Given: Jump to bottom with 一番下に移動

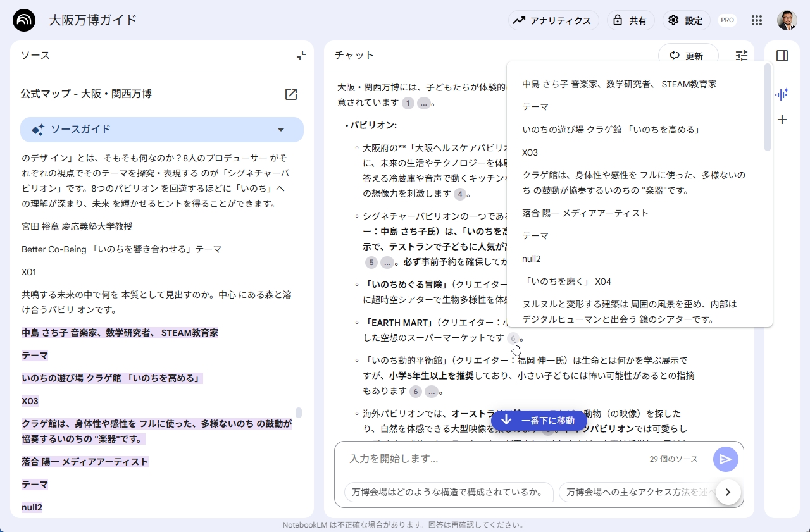Looking at the screenshot, I should 539,421.
